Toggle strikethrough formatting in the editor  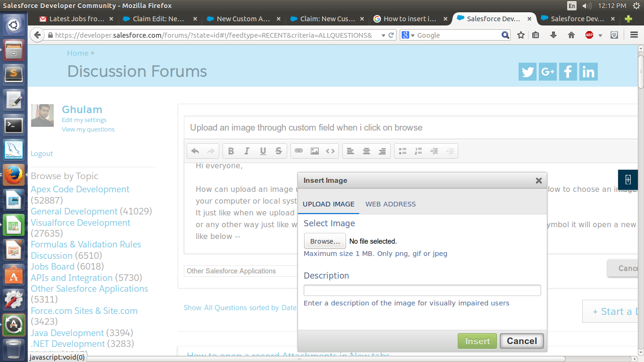pyautogui.click(x=279, y=151)
